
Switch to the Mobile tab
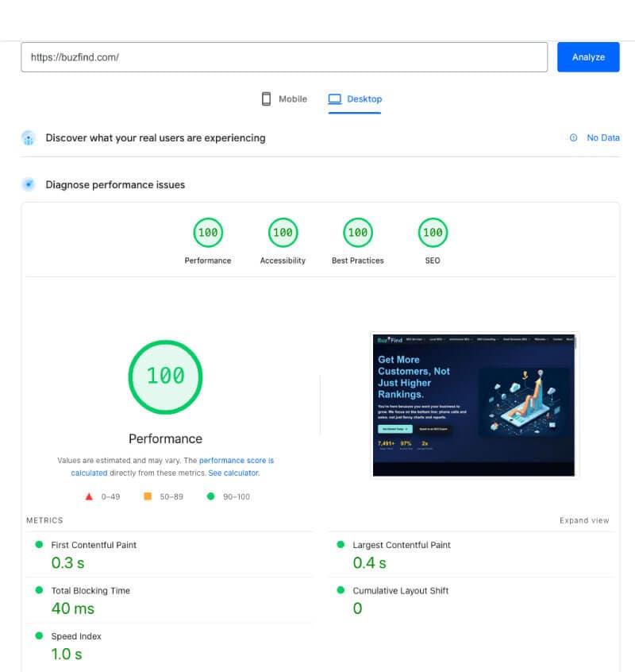click(x=284, y=99)
